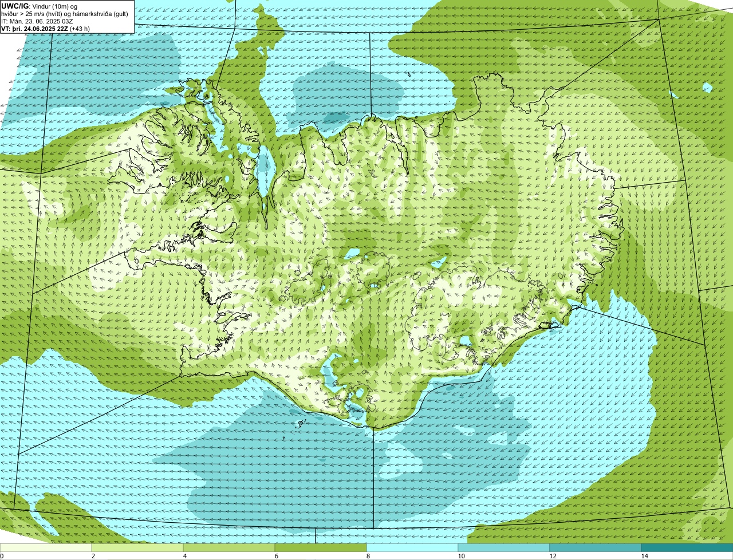Click the olive green 6–8 m/s scale segment
The height and width of the screenshot is (560, 733).
[x=321, y=547]
